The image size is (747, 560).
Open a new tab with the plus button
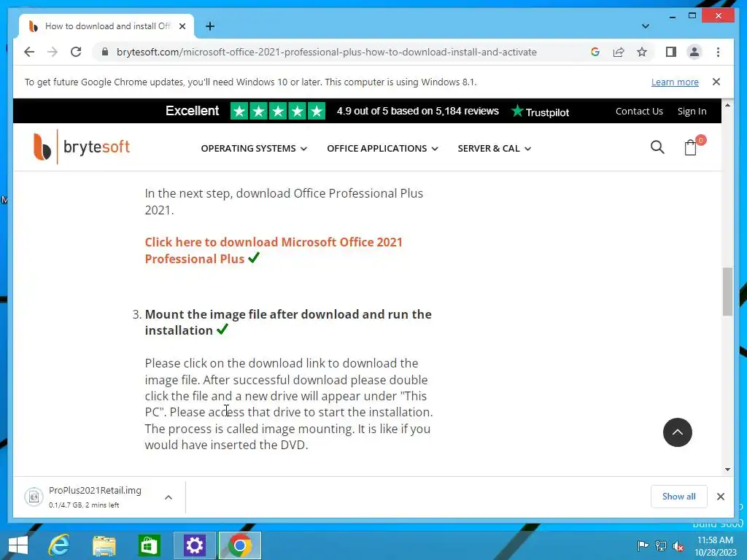210,26
